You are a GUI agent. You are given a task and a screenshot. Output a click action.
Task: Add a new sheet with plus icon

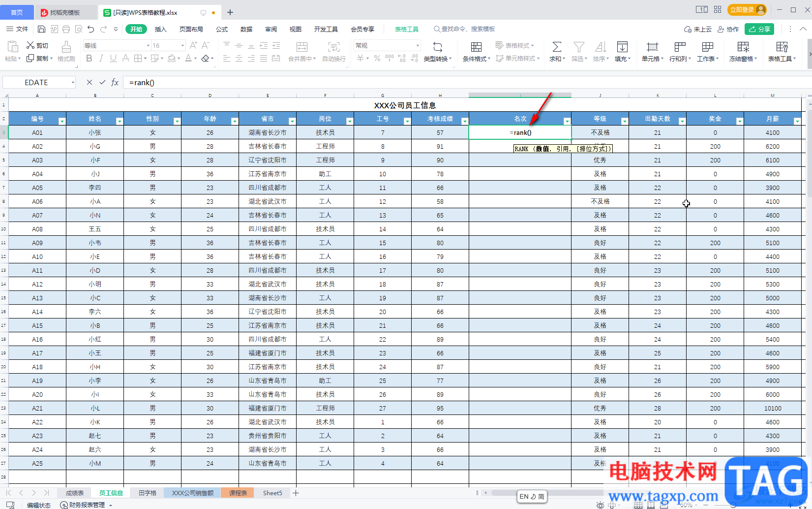(296, 493)
